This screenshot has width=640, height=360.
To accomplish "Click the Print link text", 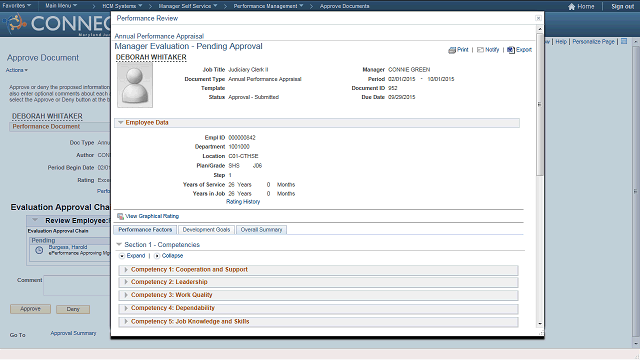I will click(462, 50).
